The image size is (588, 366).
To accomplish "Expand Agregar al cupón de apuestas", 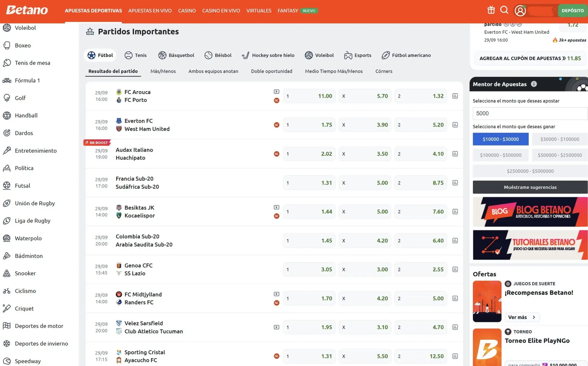I will [530, 58].
